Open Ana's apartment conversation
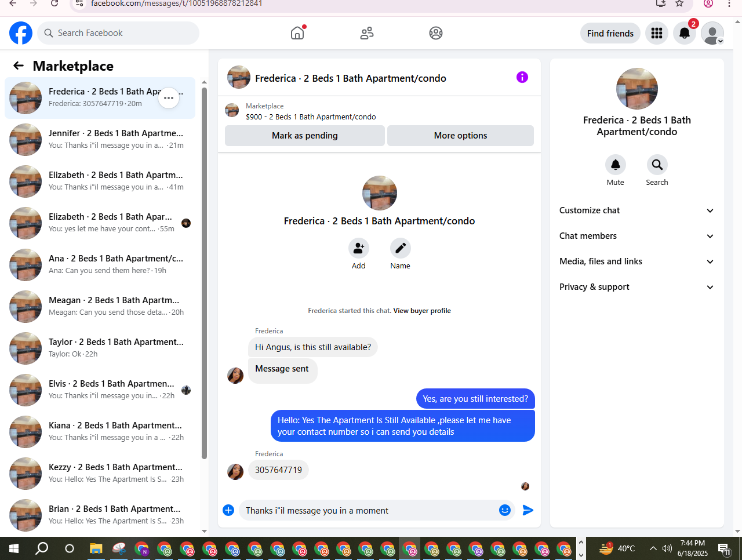 tap(100, 265)
